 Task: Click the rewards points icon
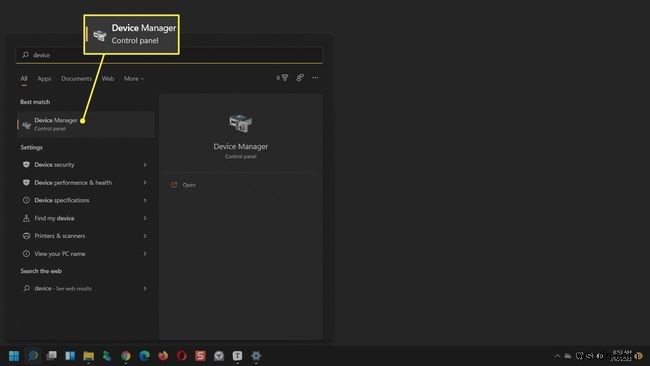pos(282,78)
